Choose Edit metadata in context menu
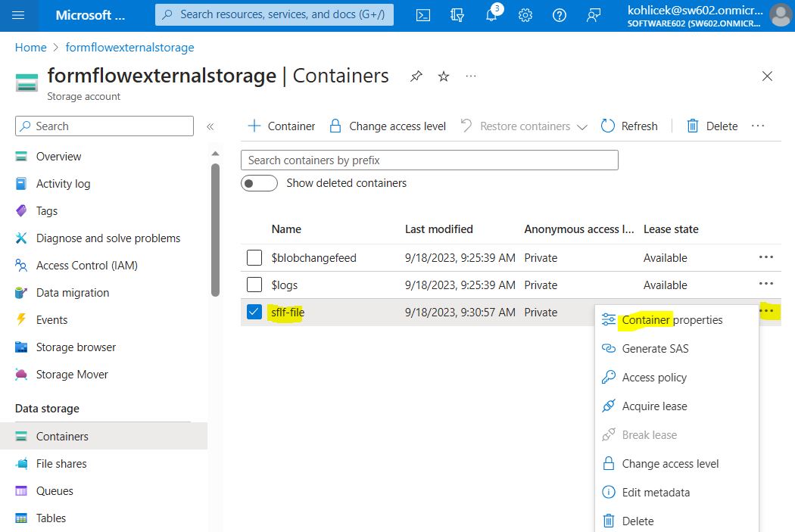Viewport: 795px width, 532px height. tap(656, 493)
